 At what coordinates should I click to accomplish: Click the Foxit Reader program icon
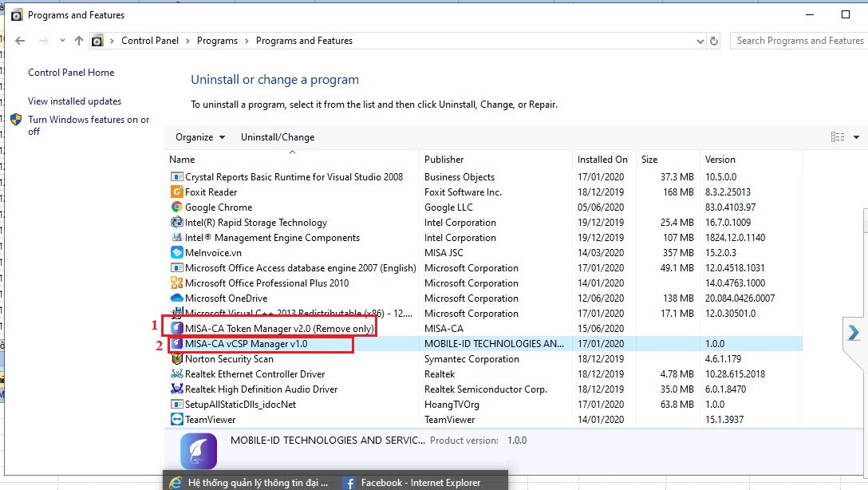pyautogui.click(x=176, y=192)
